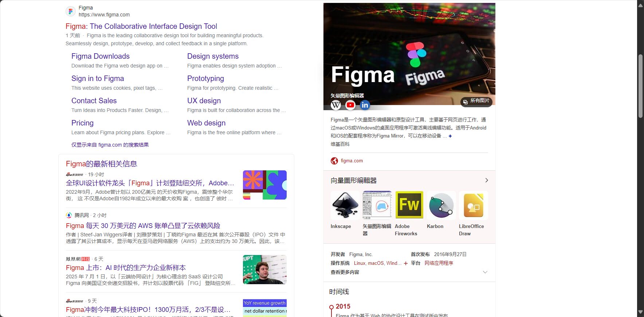Open the Wikipedia icon in Figma panel
The image size is (644, 317).
click(x=336, y=105)
